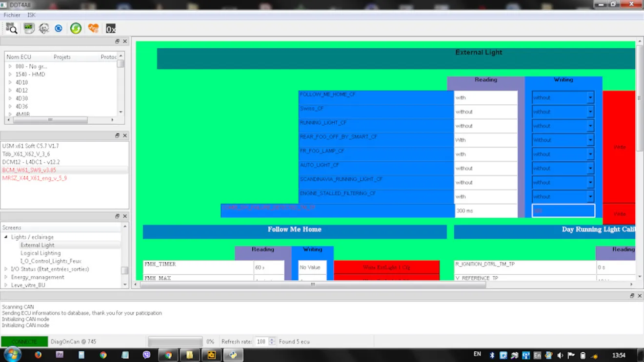644x362 pixels.
Task: Click the writing input field beside 300 ms
Action: pyautogui.click(x=563, y=210)
